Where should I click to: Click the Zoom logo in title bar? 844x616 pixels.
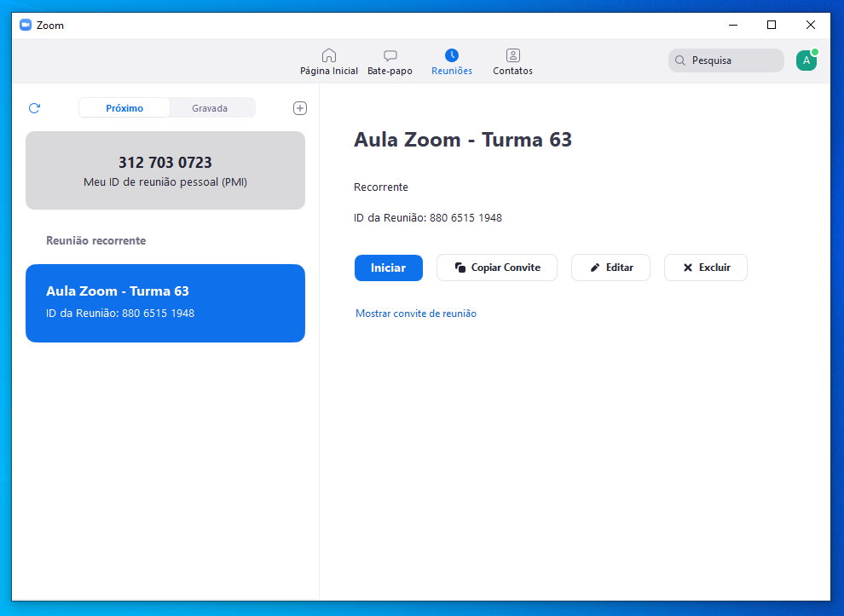pyautogui.click(x=26, y=25)
